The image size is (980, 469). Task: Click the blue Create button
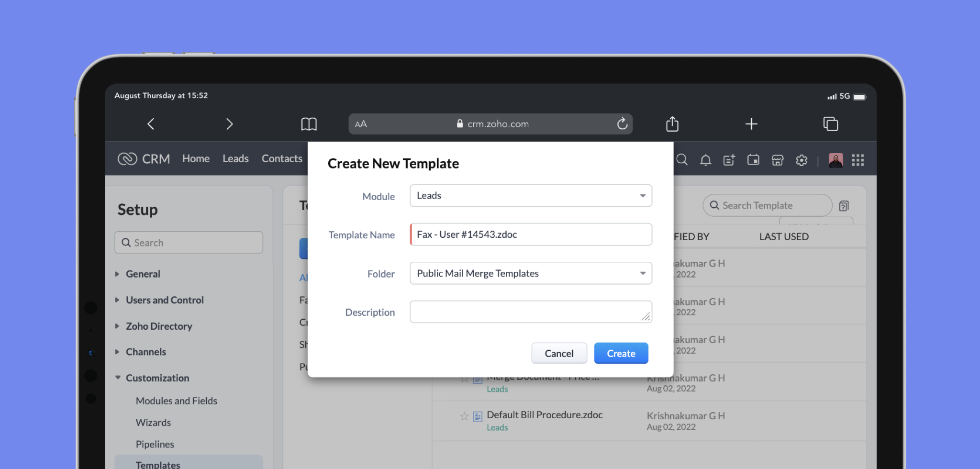[x=621, y=353]
